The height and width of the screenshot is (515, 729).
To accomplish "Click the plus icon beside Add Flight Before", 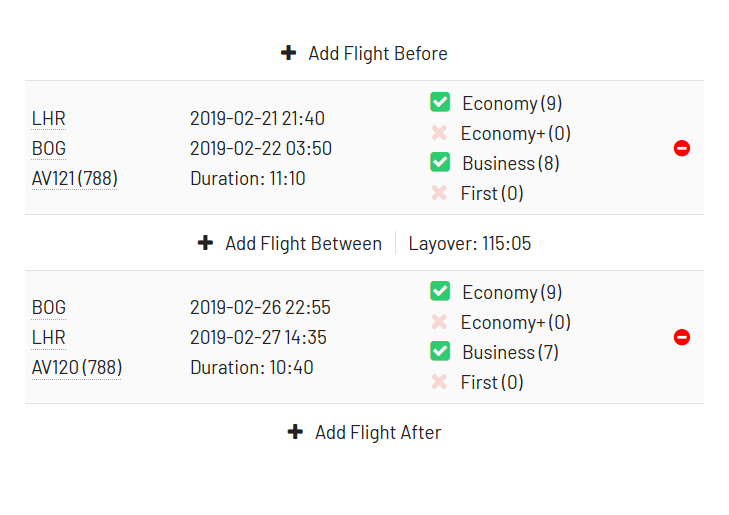I will 288,53.
